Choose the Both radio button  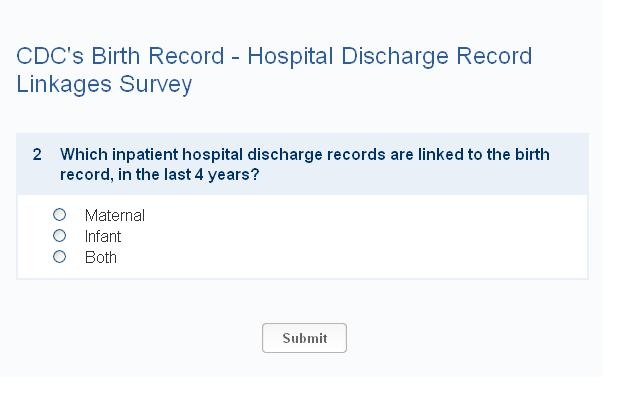pyautogui.click(x=60, y=257)
